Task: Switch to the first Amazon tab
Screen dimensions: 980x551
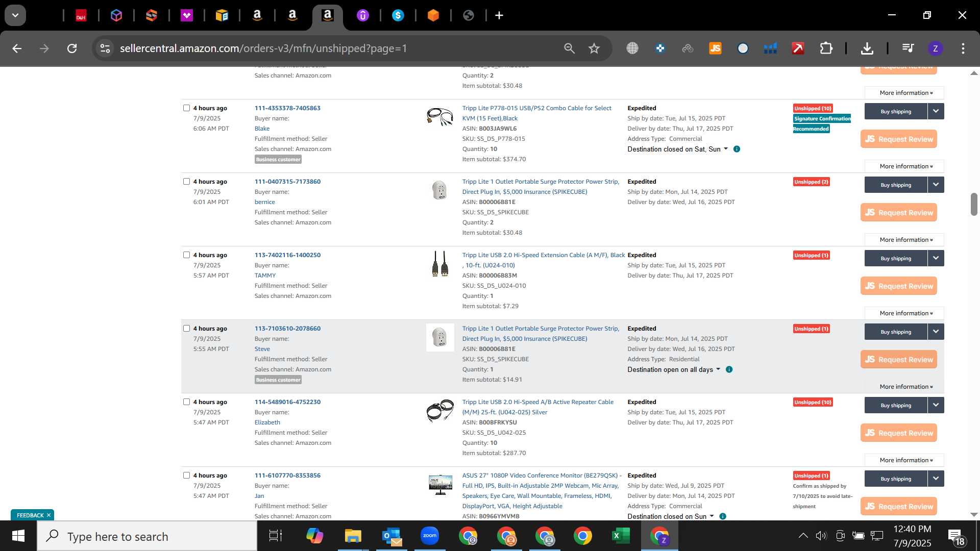Action: 257,16
